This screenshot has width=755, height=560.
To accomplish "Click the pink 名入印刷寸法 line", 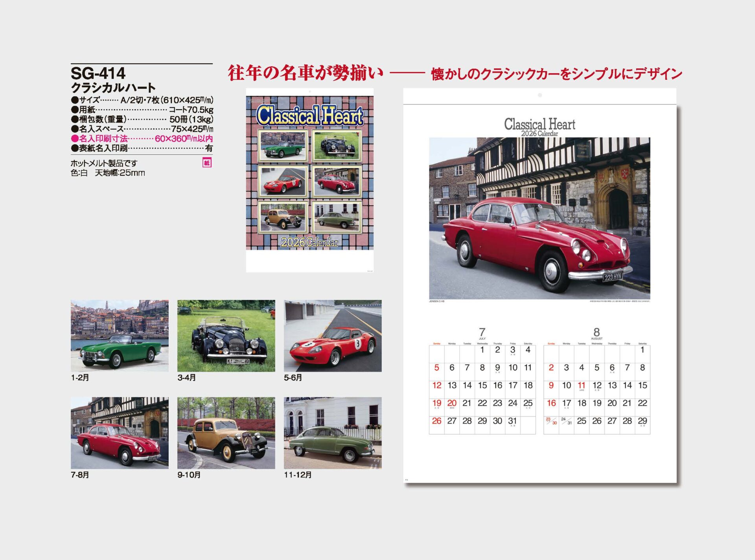I will pyautogui.click(x=142, y=138).
